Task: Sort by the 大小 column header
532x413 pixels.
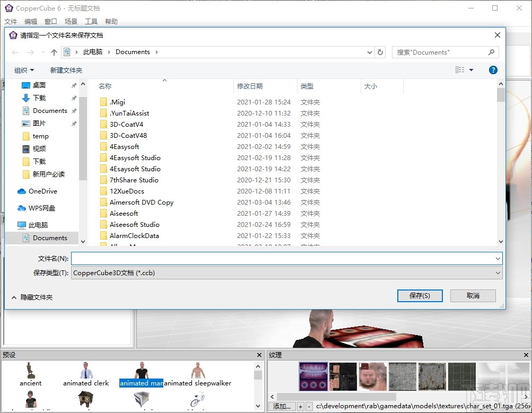Action: click(371, 86)
